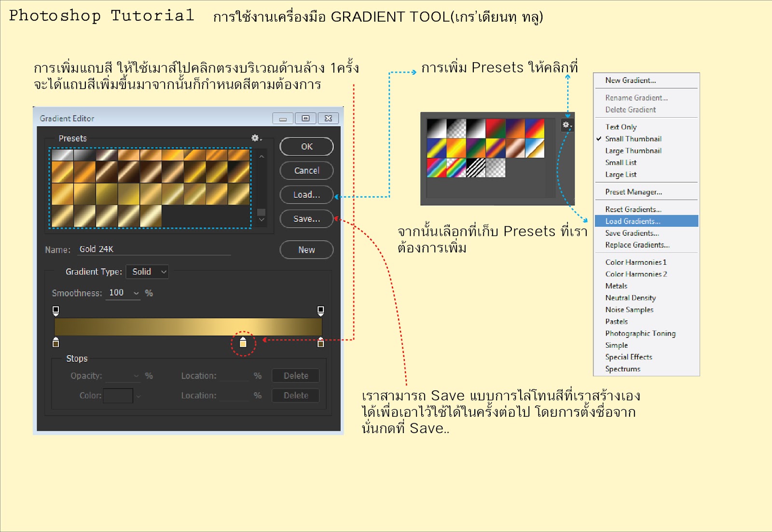The height and width of the screenshot is (532, 772).
Task: Click the gear icon in the Presets panel
Action: tap(255, 137)
